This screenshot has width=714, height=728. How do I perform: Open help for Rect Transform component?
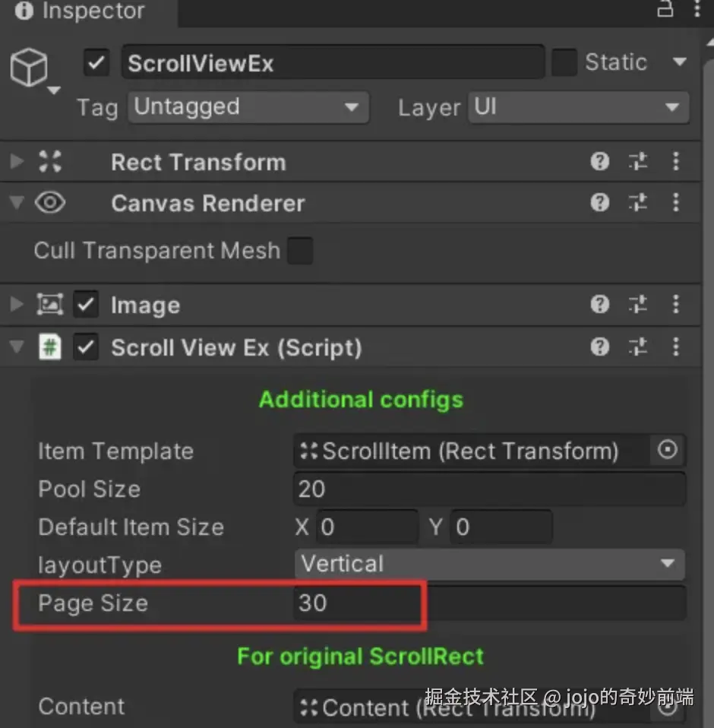pyautogui.click(x=600, y=161)
